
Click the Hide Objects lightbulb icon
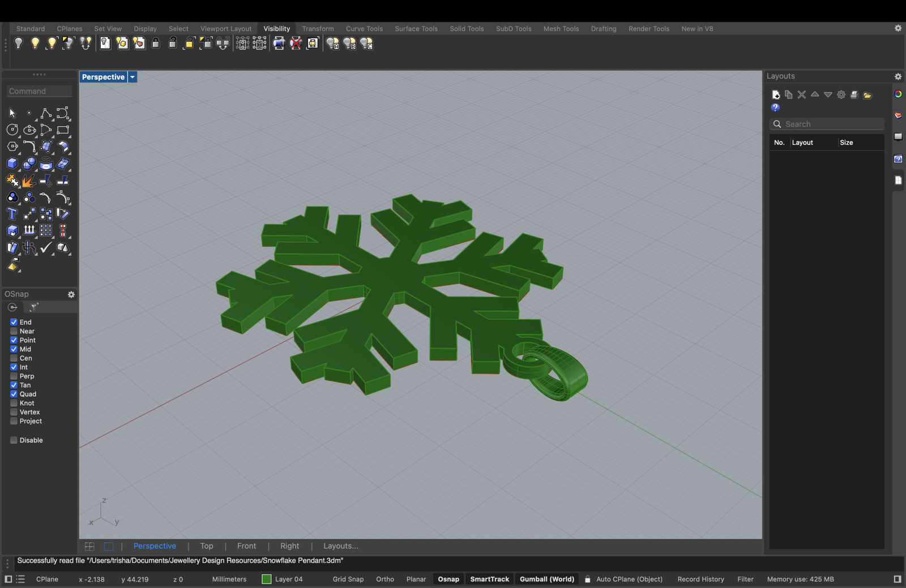(18, 43)
